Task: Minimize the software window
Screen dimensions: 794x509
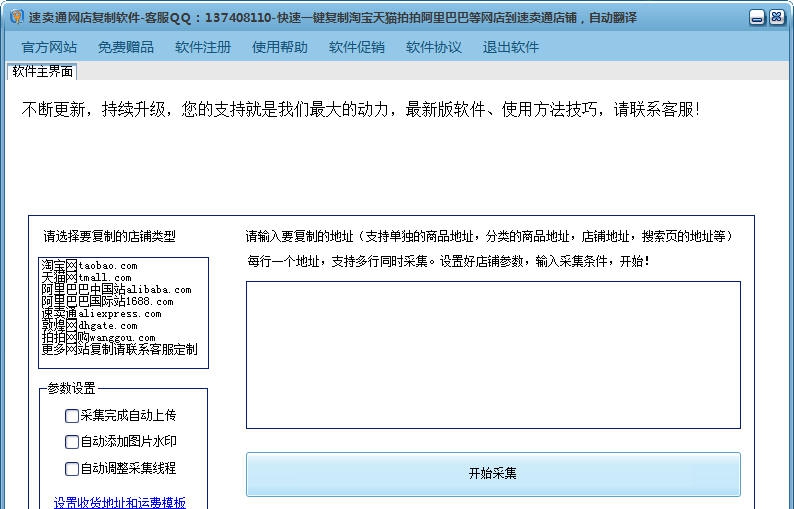Action: [x=757, y=18]
